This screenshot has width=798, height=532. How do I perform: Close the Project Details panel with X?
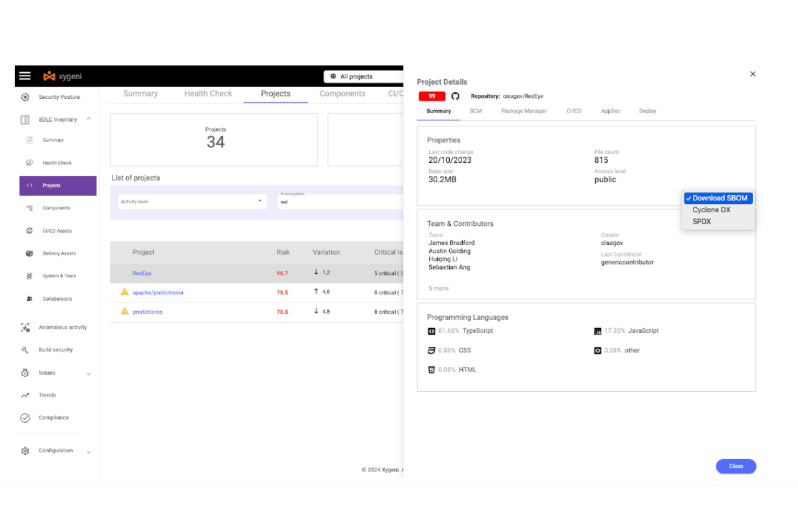753,74
